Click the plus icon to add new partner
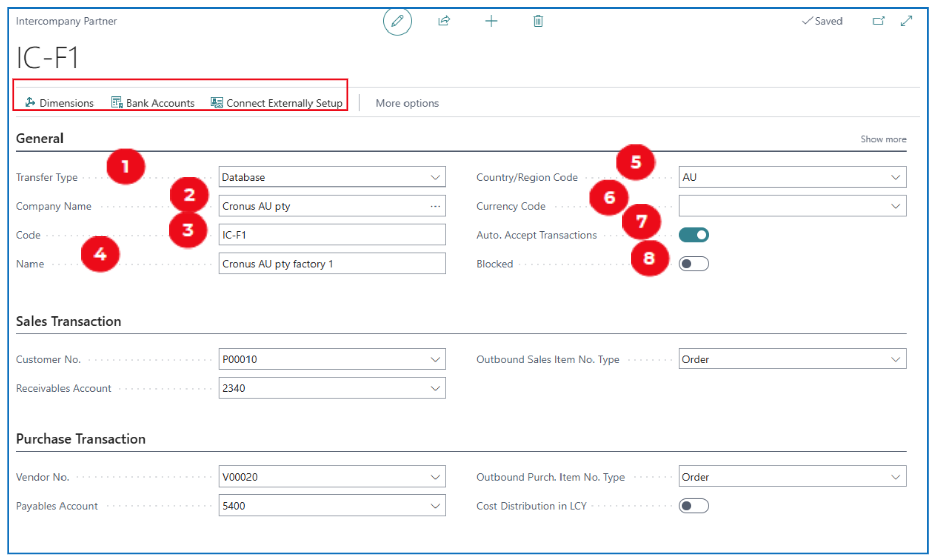The image size is (935, 560). click(x=491, y=21)
